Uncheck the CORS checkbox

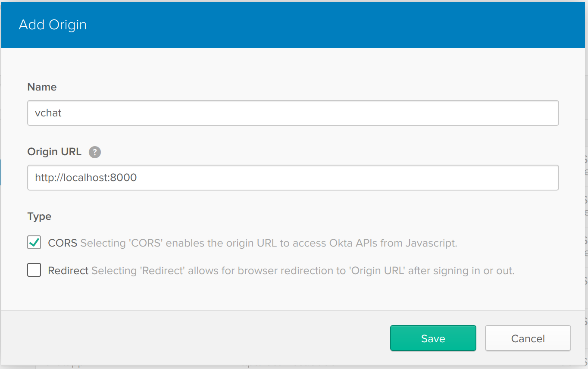point(34,243)
